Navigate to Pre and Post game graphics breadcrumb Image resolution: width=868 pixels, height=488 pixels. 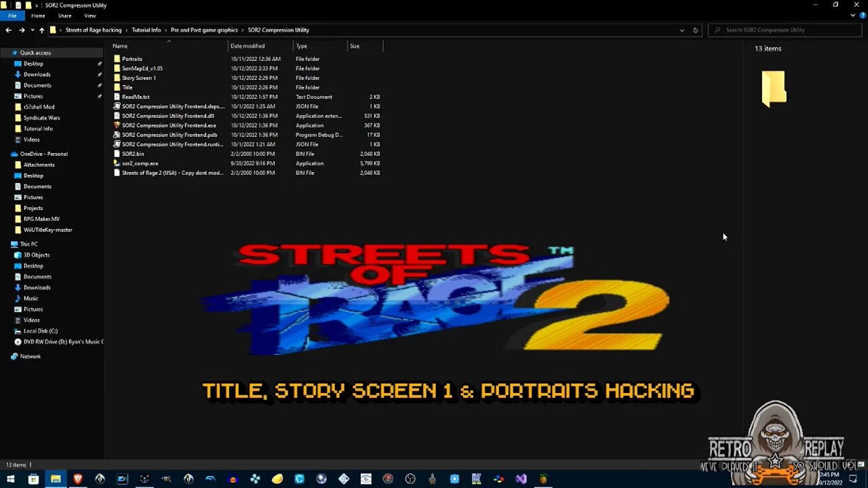coord(204,30)
